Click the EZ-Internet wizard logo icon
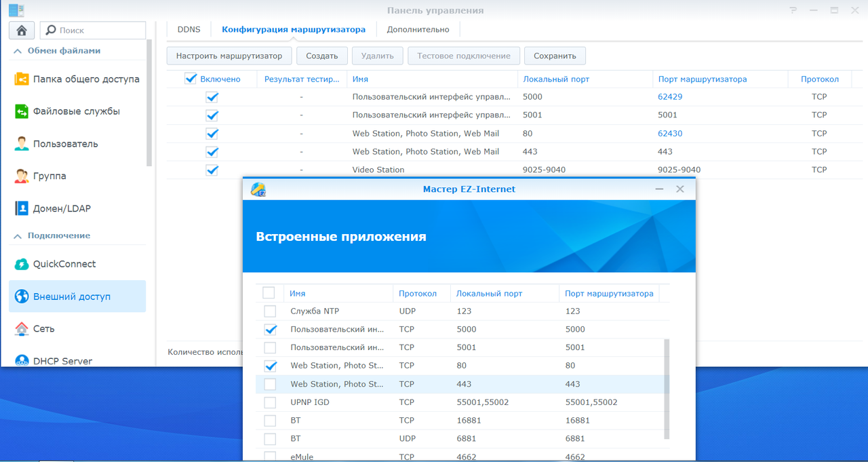Viewport: 868px width, 462px height. (258, 189)
